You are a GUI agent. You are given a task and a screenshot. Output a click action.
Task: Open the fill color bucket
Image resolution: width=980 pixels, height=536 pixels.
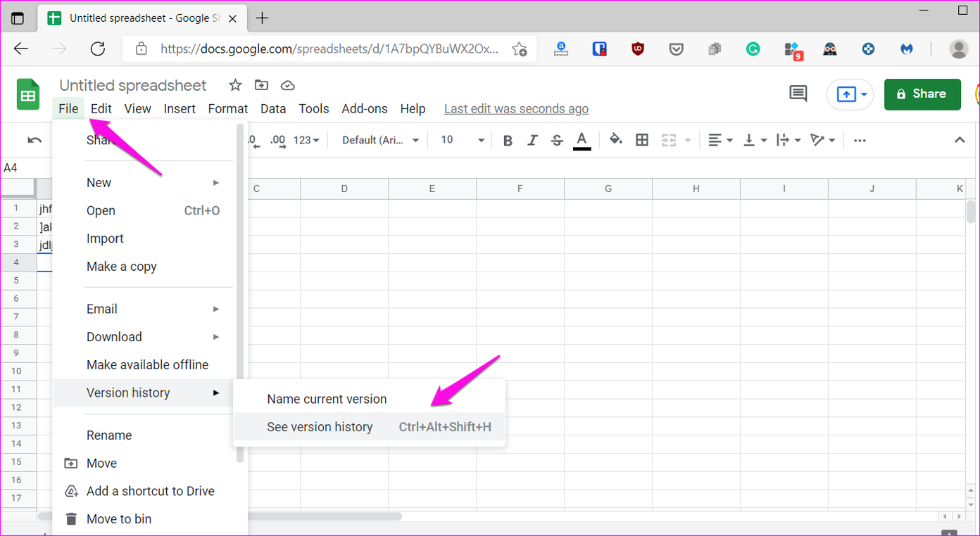click(x=616, y=139)
